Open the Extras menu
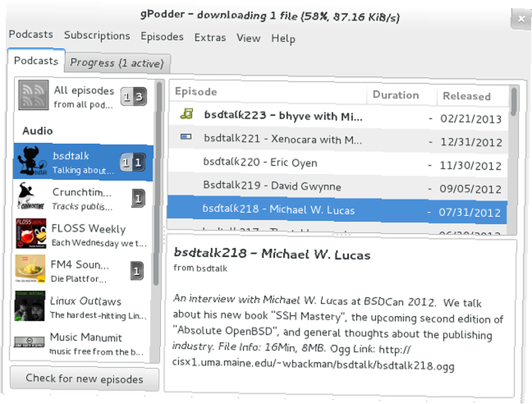 210,37
